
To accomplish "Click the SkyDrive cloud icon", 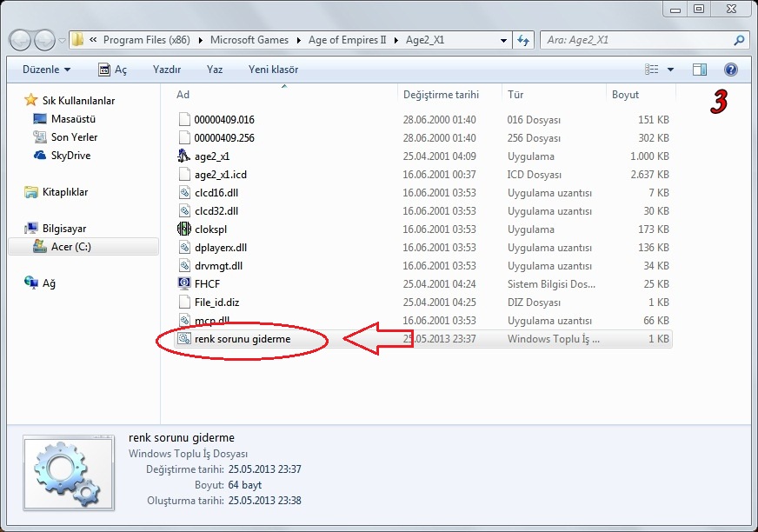I will point(40,156).
